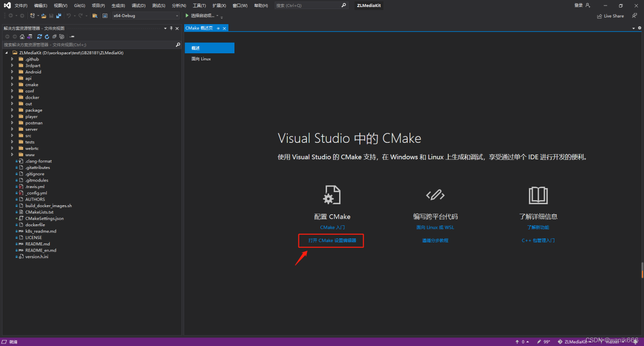Open the Git(G) menu
This screenshot has height=346, width=644.
(x=79, y=6)
